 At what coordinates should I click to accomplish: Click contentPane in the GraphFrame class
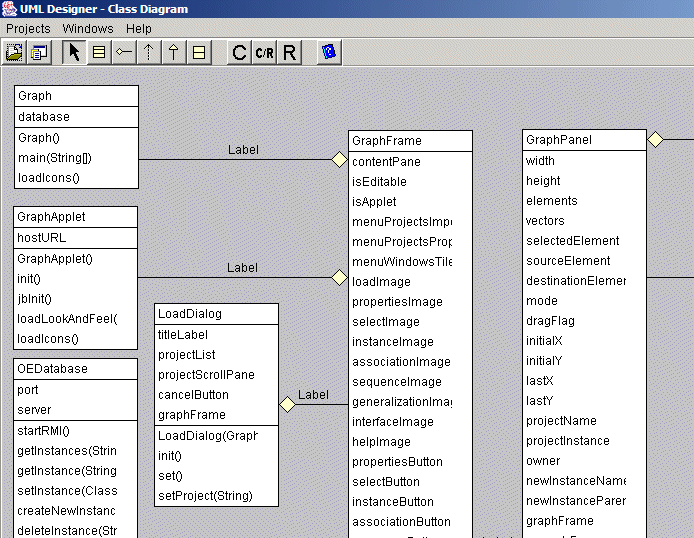click(x=386, y=162)
